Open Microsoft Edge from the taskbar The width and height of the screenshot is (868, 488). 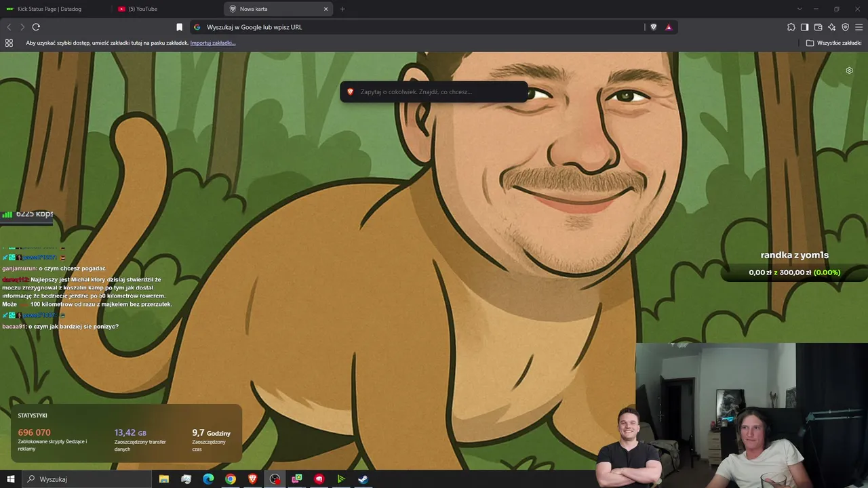(x=208, y=479)
